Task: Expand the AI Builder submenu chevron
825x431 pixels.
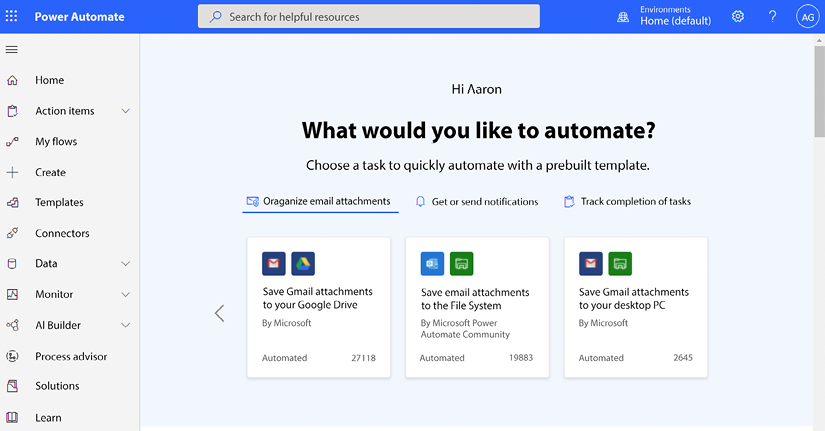Action: tap(125, 325)
